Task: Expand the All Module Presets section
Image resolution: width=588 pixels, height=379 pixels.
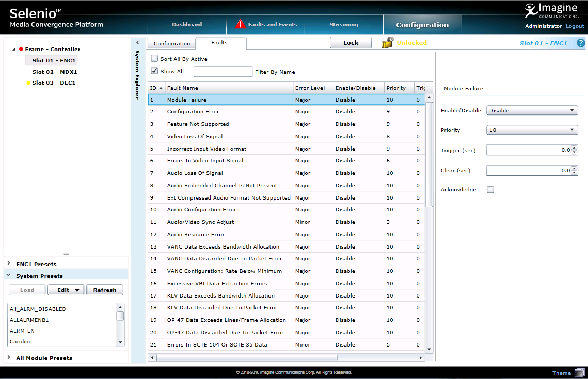Action: click(9, 357)
